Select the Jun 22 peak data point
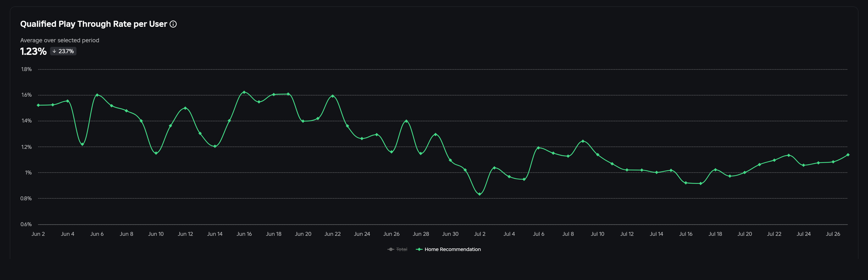 [332, 96]
